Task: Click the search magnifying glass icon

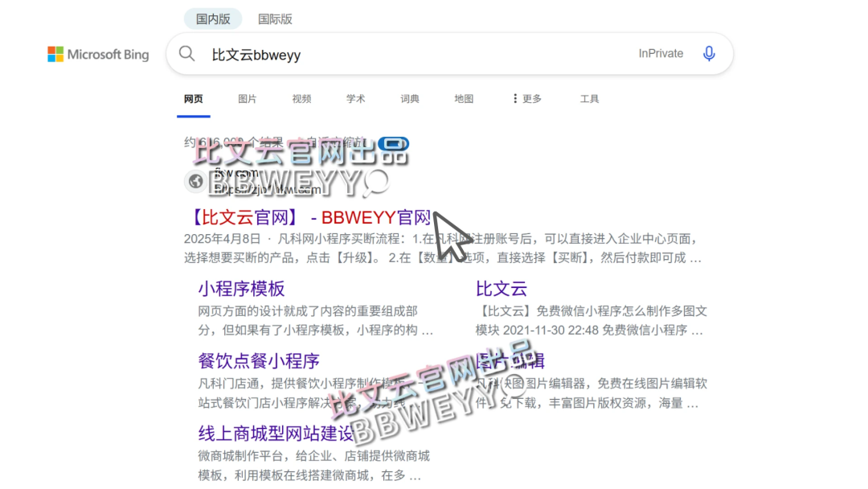Action: [186, 53]
